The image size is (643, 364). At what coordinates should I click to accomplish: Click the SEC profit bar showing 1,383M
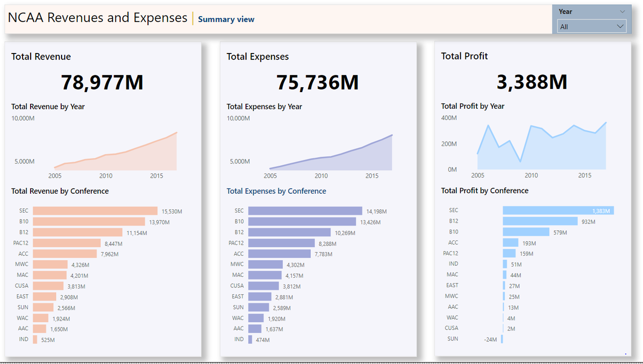click(x=557, y=210)
